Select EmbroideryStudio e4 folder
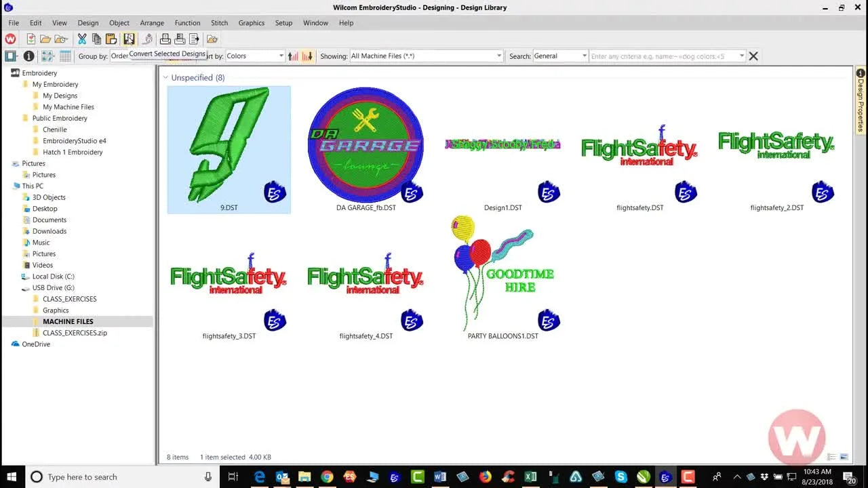Image resolution: width=868 pixels, height=488 pixels. (74, 141)
